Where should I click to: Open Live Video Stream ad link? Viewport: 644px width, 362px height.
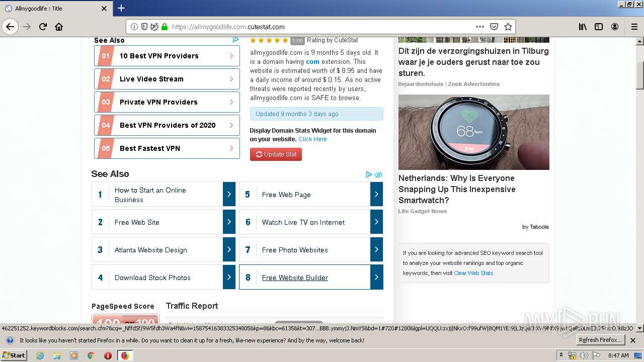click(167, 79)
